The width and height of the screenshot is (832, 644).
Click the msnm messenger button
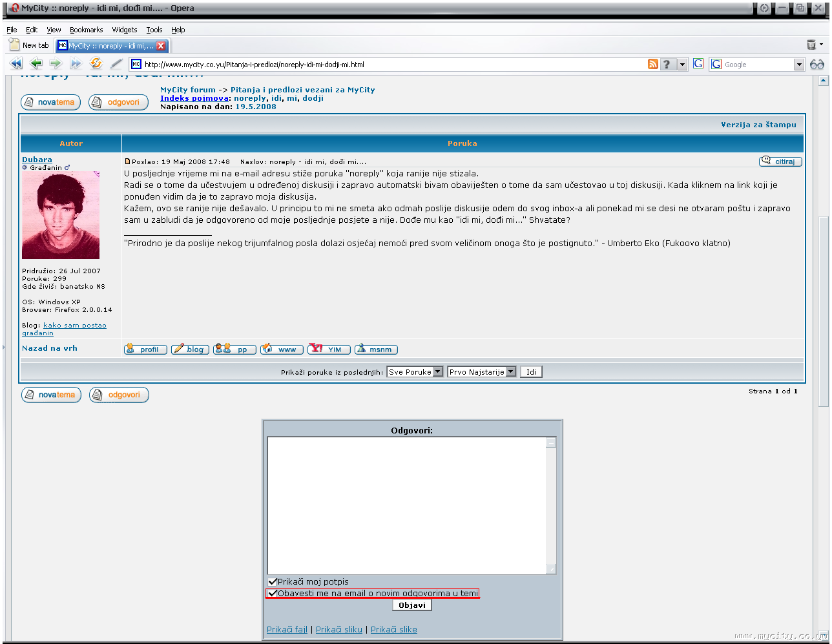click(x=377, y=349)
